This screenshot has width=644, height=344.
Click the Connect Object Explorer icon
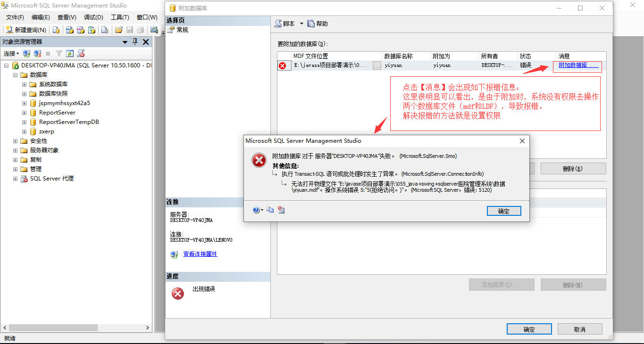point(27,54)
